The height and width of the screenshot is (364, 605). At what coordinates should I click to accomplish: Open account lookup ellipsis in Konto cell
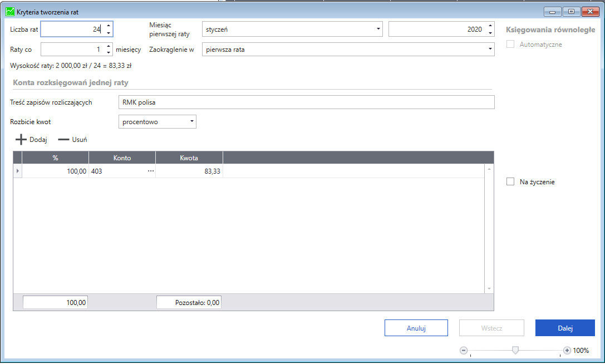click(151, 171)
